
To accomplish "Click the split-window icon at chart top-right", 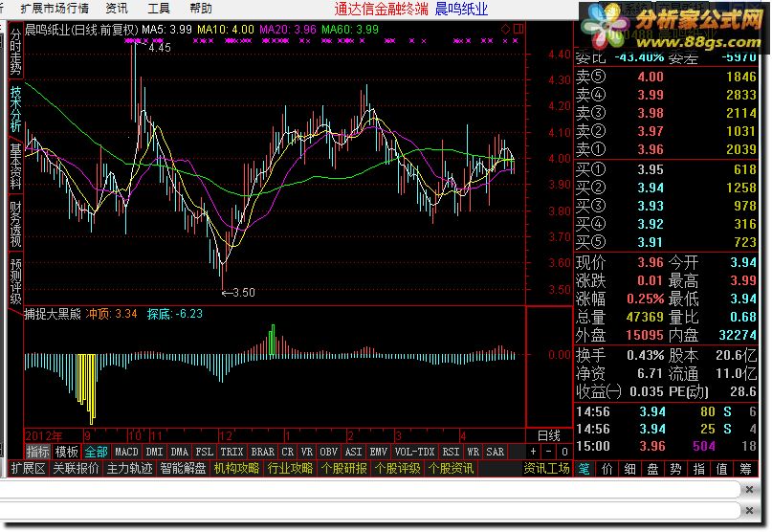I will (x=518, y=29).
